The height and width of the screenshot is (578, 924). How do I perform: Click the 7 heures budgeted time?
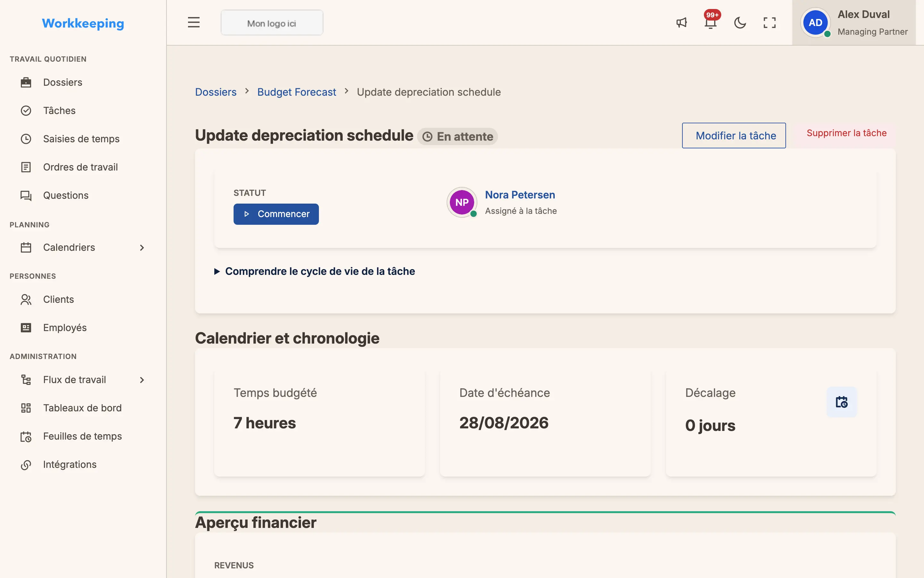point(265,423)
